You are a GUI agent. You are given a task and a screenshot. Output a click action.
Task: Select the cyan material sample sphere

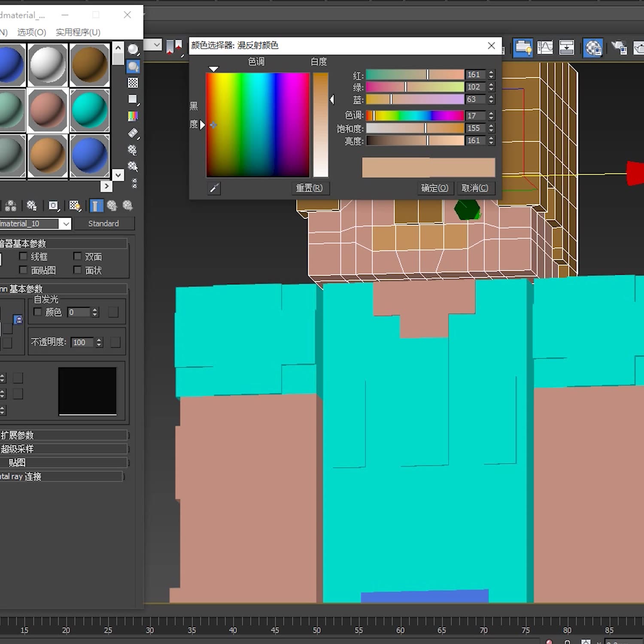90,110
